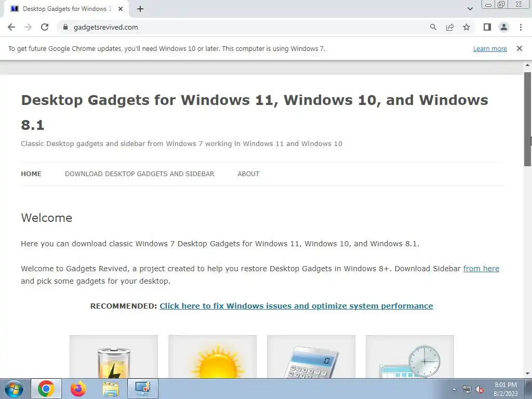Open the muted volume tray icon
The height and width of the screenshot is (399, 532).
pyautogui.click(x=480, y=390)
